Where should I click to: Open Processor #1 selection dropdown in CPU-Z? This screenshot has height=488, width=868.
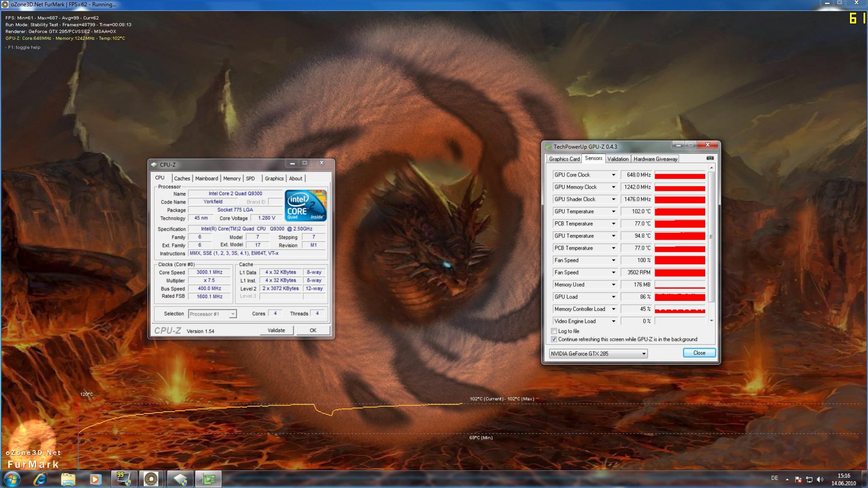point(212,314)
